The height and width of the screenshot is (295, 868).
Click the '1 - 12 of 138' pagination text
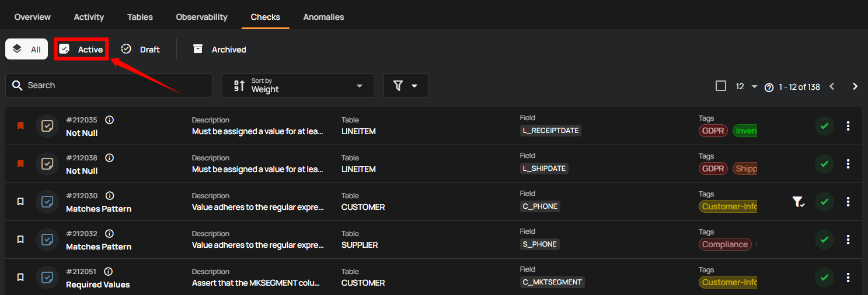coord(799,87)
